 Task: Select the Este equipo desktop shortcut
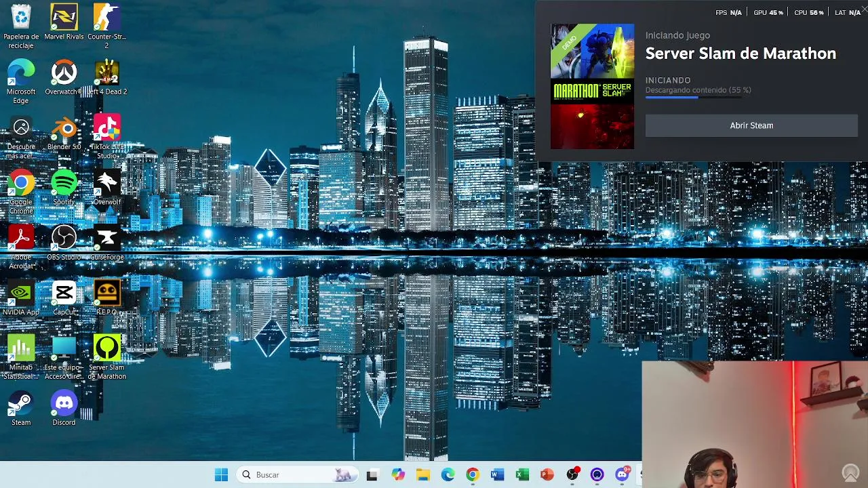64,358
